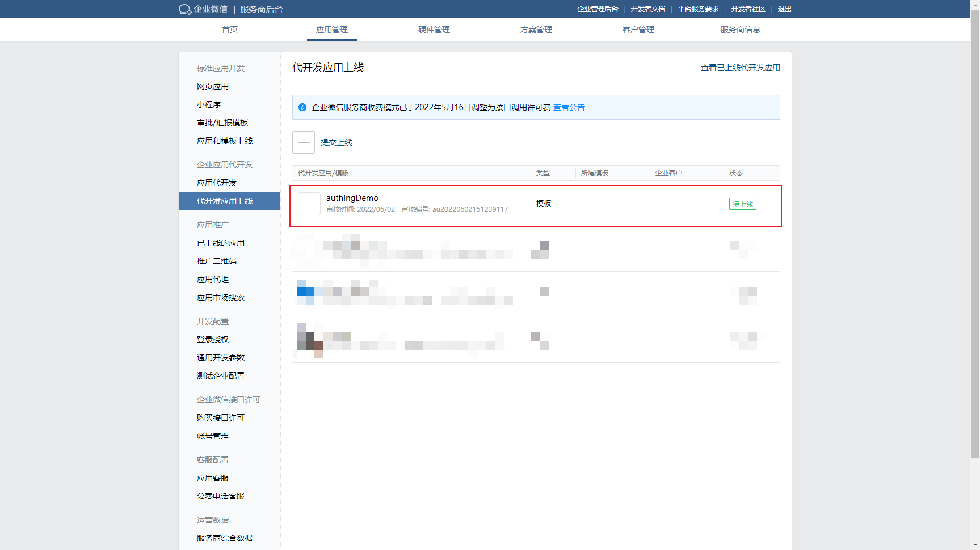Open 查看已上线代开发应用 link
Viewport: 980px width, 550px height.
pos(740,68)
